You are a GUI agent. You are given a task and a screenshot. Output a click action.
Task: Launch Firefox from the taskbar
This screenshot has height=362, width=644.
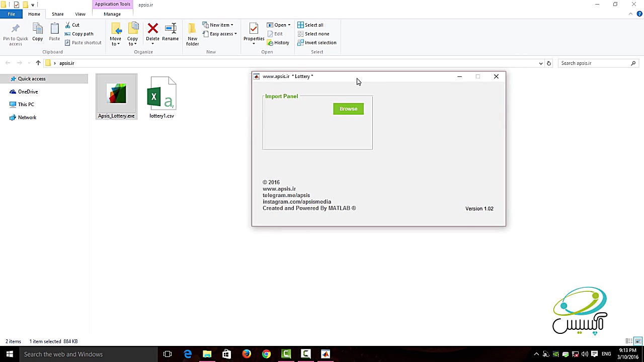(x=247, y=354)
